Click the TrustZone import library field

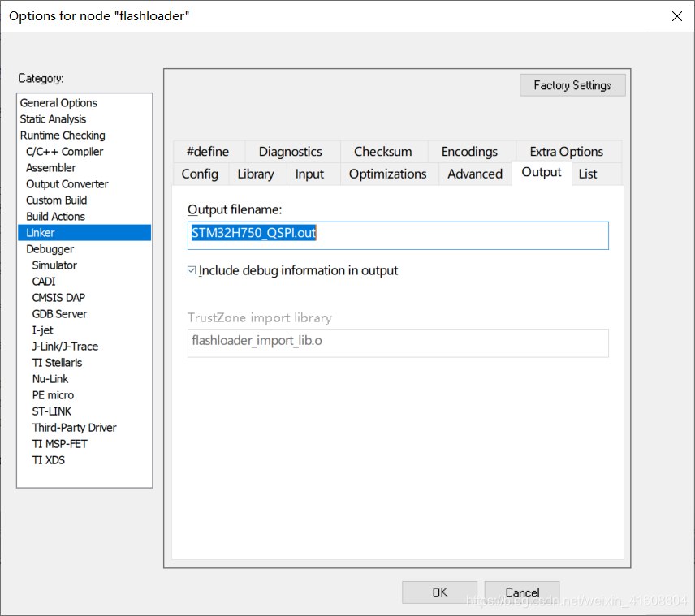[x=398, y=342]
